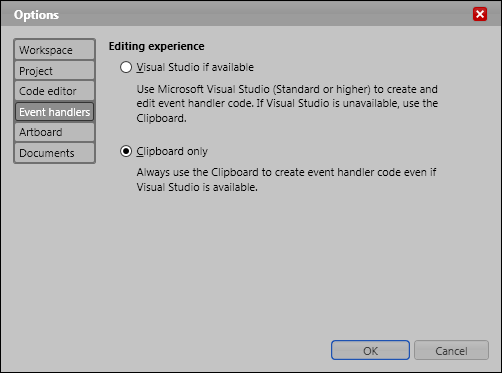Click empty title bar area beside Options
This screenshot has width=502, height=373.
click(263, 14)
